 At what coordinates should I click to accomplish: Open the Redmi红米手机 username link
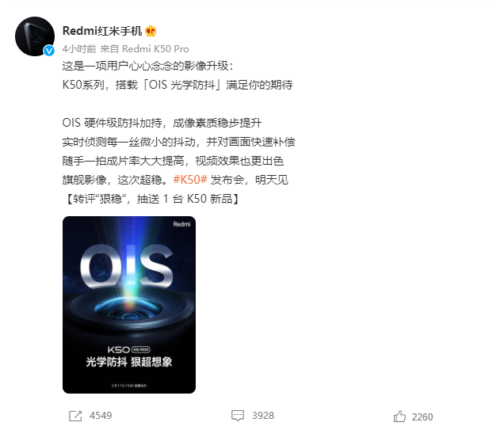(102, 31)
